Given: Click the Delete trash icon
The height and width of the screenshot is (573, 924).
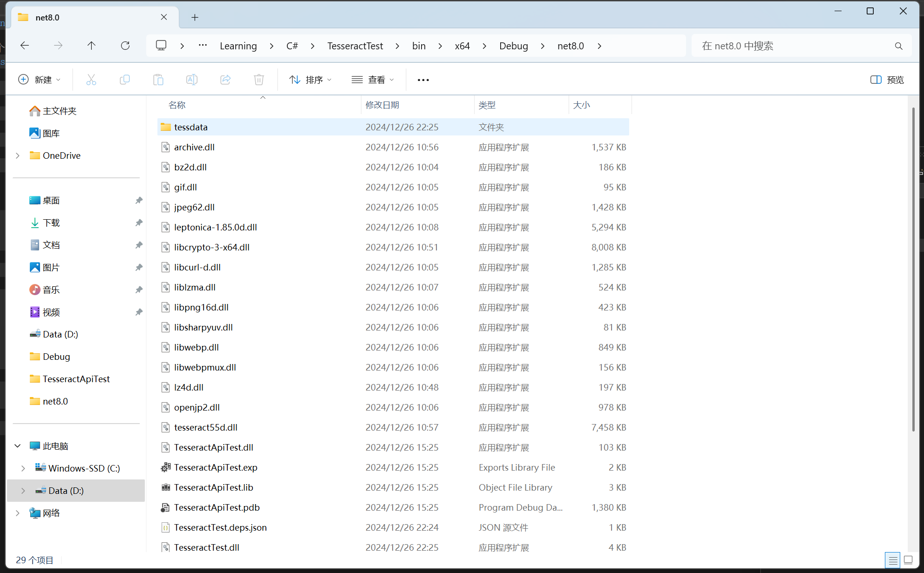Looking at the screenshot, I should pos(259,80).
